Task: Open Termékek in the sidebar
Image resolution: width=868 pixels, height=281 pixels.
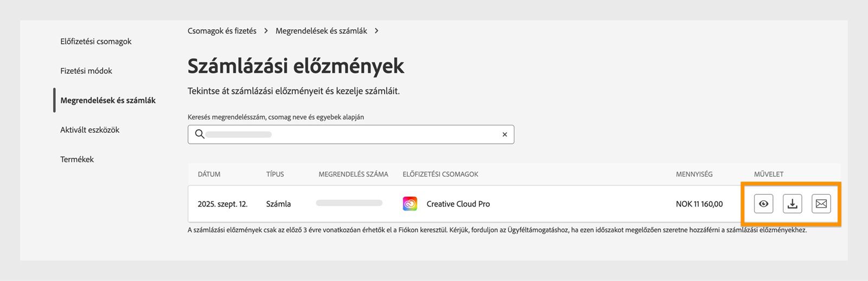Action: tap(77, 159)
